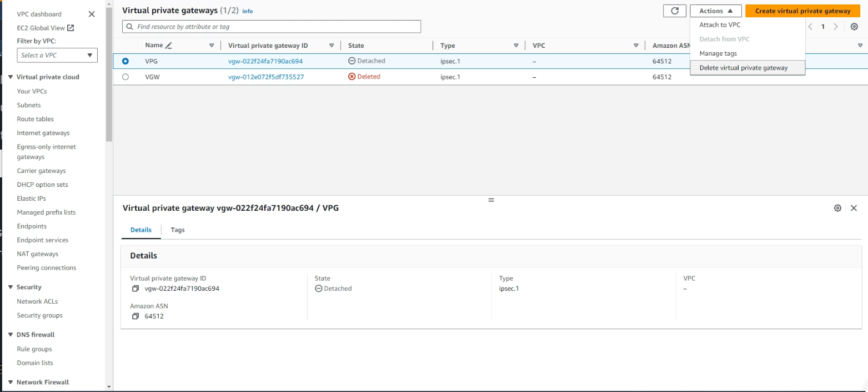Close the gateway details panel

coord(854,208)
